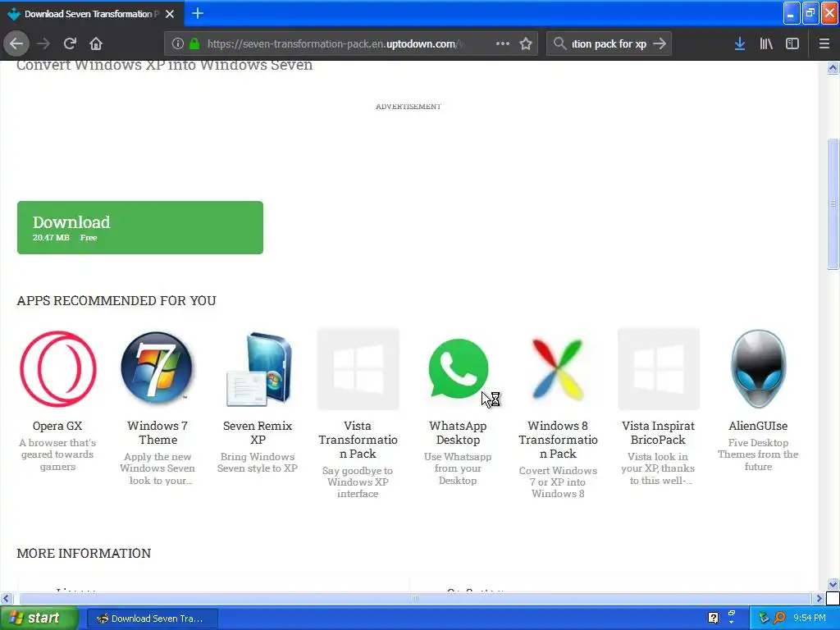Click the MORE INFORMATION heading
The width and height of the screenshot is (840, 630).
pyautogui.click(x=84, y=554)
